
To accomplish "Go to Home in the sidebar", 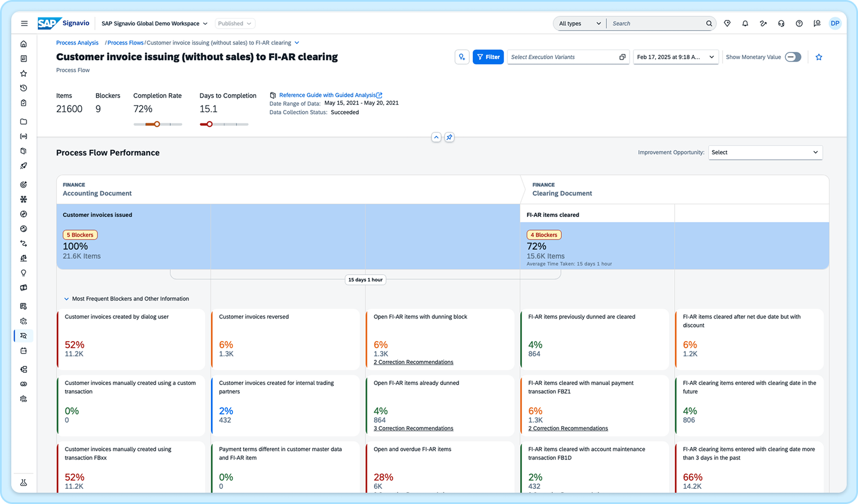I will click(24, 44).
